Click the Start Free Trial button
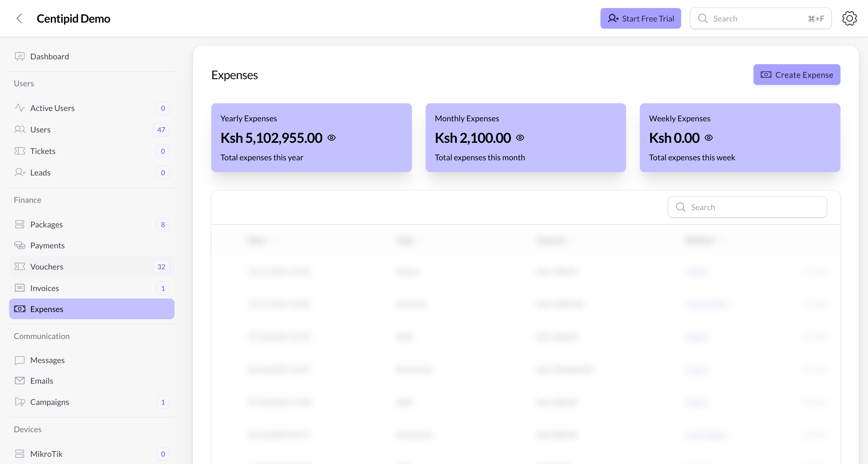The height and width of the screenshot is (464, 868). [x=640, y=18]
